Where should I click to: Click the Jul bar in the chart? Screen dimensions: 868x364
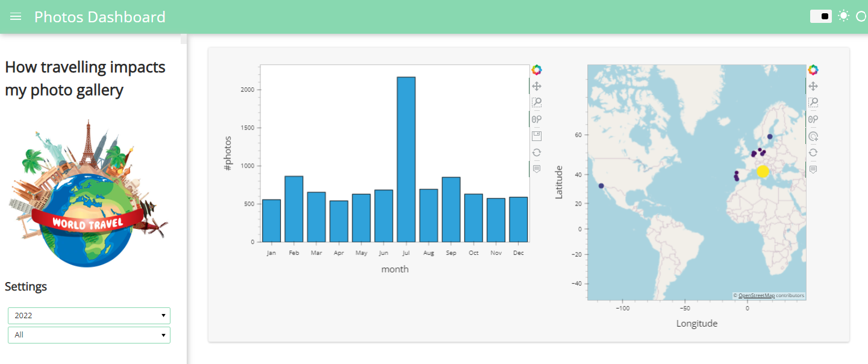tap(406, 159)
